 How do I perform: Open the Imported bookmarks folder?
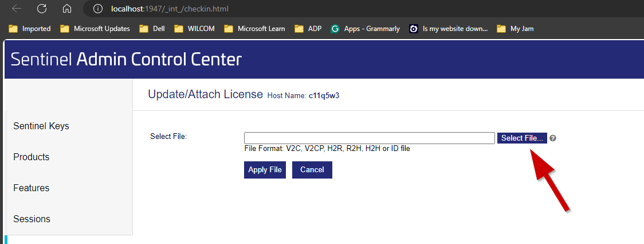(x=30, y=29)
